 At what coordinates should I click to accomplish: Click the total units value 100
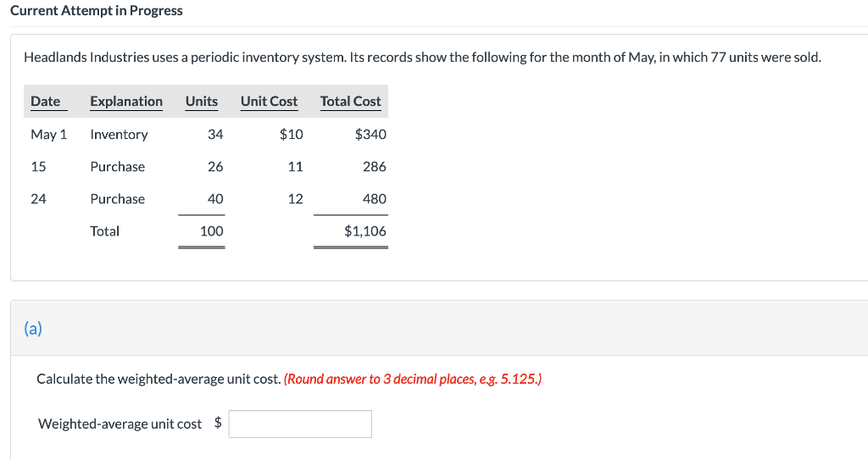tap(212, 231)
